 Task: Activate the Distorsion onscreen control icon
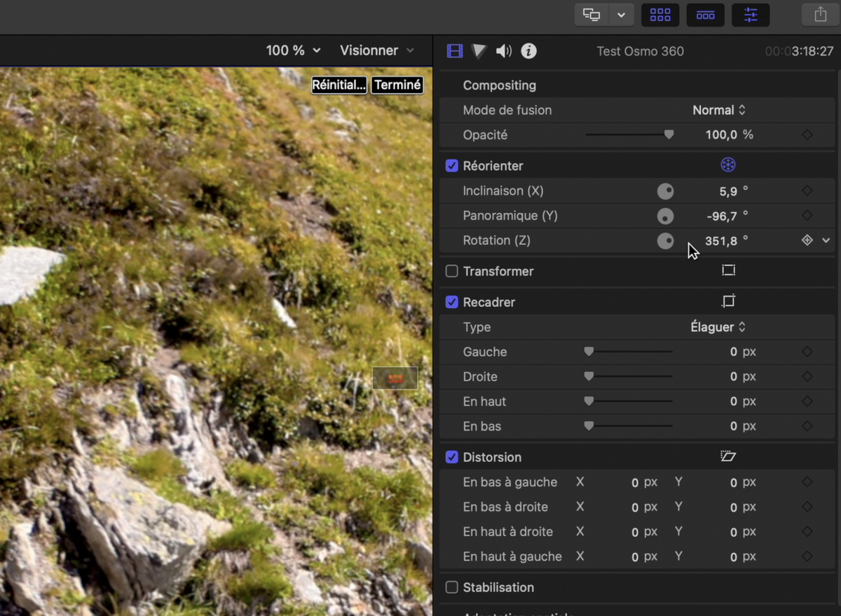pyautogui.click(x=728, y=456)
